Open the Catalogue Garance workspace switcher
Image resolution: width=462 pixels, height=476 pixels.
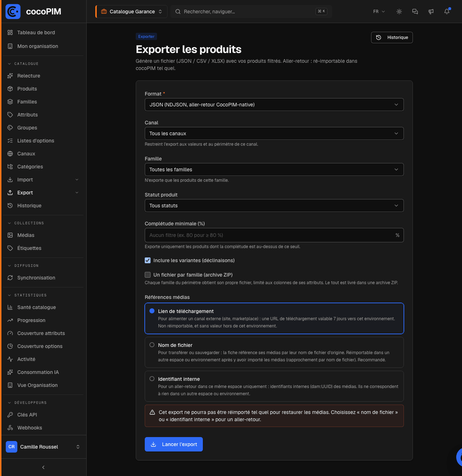click(x=131, y=12)
